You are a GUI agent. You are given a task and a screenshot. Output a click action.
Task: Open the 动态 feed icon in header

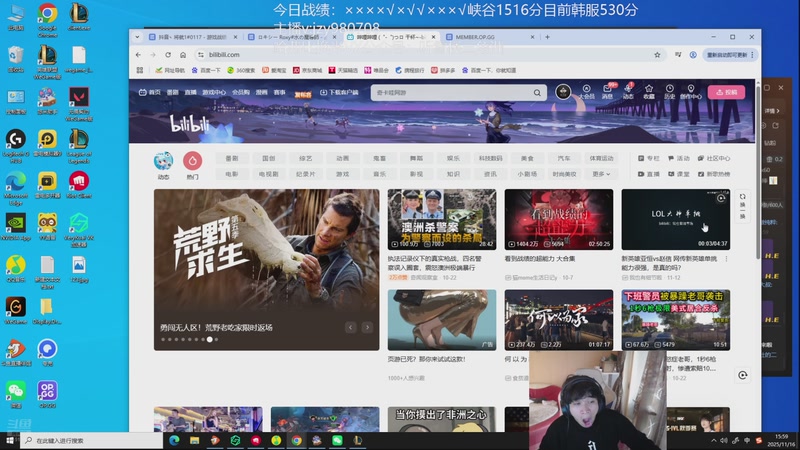click(x=628, y=92)
